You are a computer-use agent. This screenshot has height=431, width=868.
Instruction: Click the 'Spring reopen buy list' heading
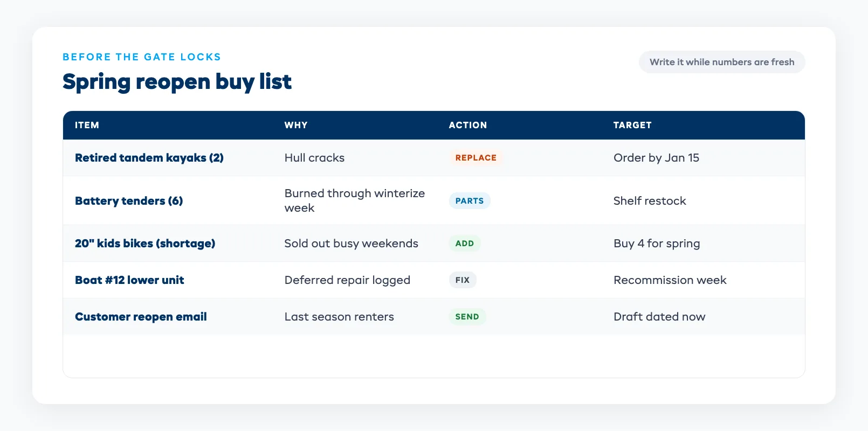pos(177,82)
